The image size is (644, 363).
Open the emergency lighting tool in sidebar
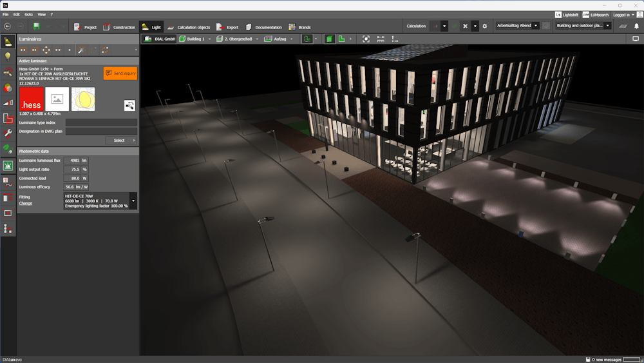pos(8,166)
